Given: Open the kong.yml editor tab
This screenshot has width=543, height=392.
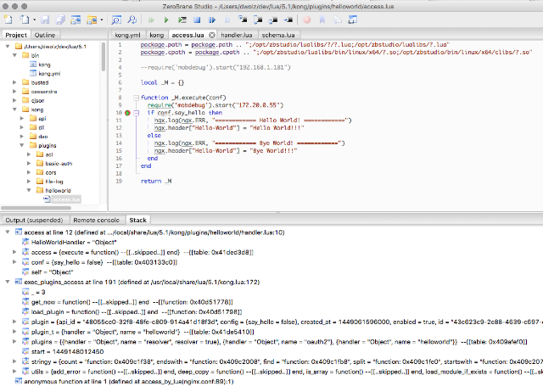Looking at the screenshot, I should (x=128, y=35).
